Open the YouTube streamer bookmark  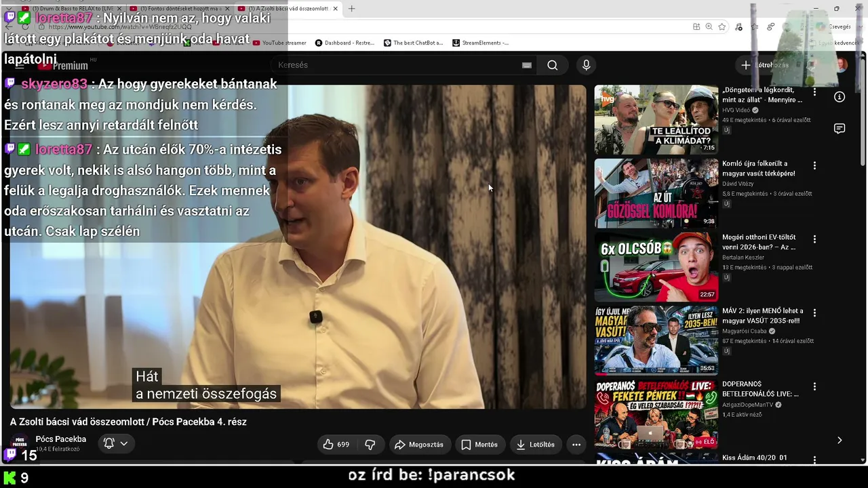[x=279, y=43]
